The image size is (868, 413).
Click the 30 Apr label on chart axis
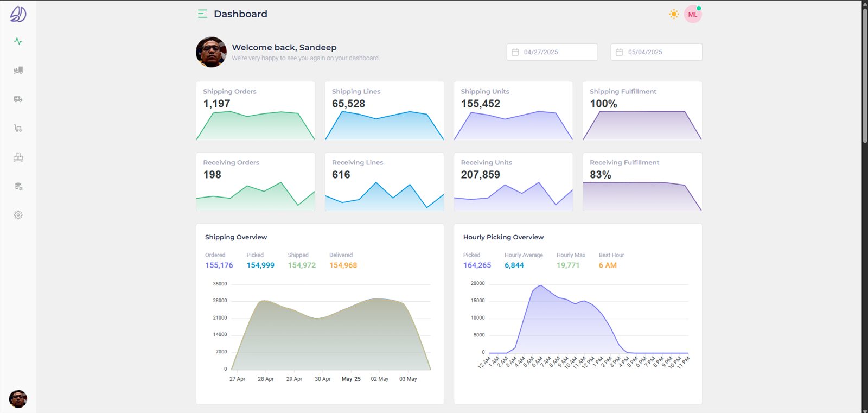coord(323,379)
